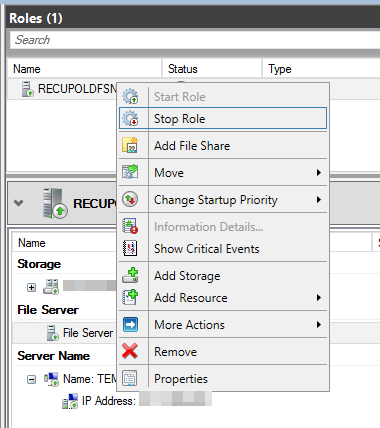The image size is (380, 428).
Task: Click the greyed Information Details entry
Action: point(223,227)
